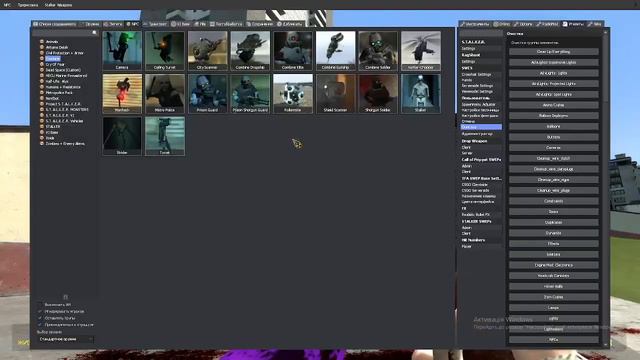
Task: Toggle the 'Оставлять трупы' checkbox
Action: (40, 318)
